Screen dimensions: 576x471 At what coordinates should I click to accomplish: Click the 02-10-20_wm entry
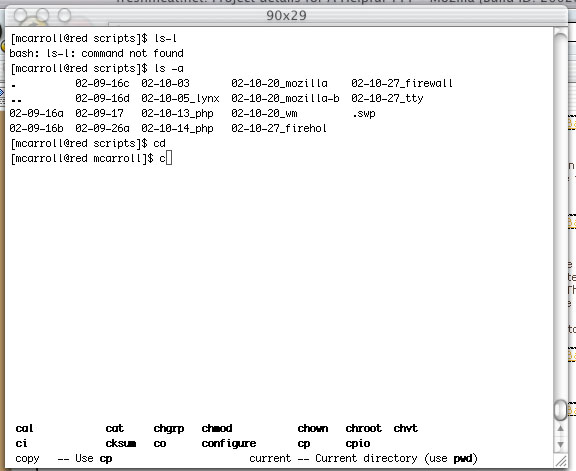tap(264, 114)
